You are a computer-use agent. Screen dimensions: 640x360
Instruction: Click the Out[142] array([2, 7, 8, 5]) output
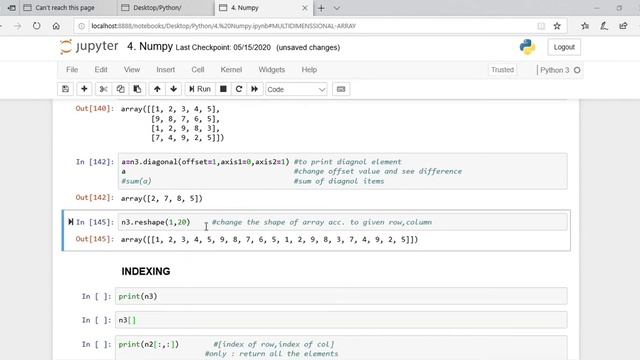point(162,199)
